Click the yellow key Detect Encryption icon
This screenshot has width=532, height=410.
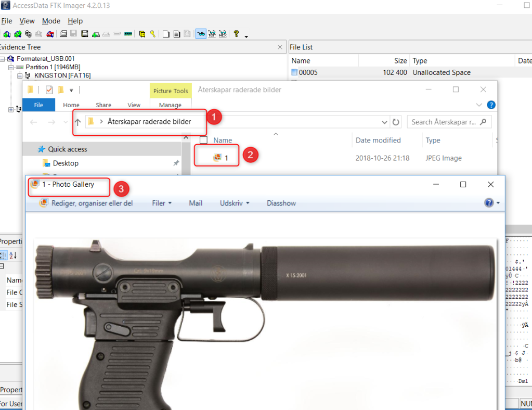click(153, 34)
